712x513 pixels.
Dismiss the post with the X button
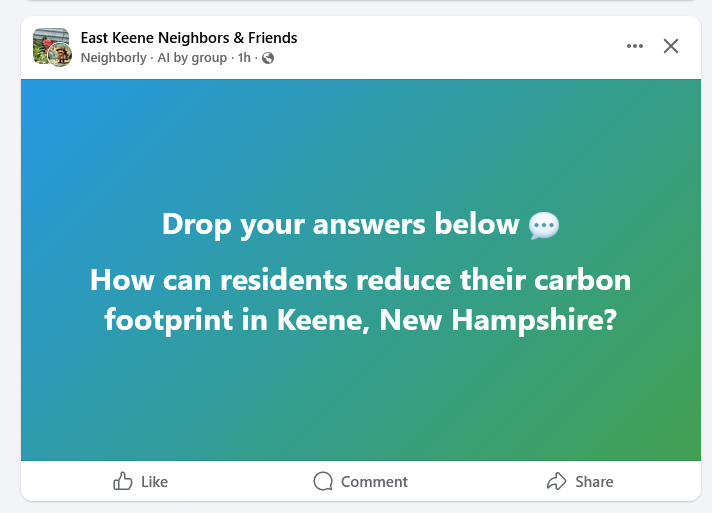[671, 46]
